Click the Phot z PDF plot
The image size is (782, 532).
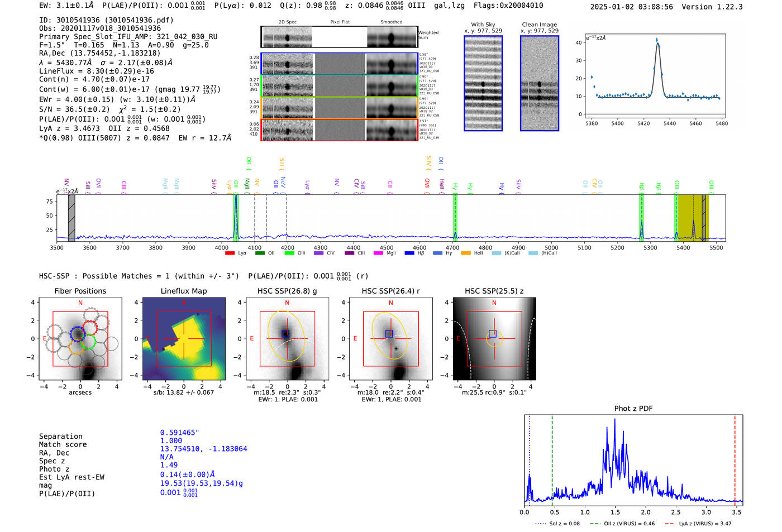tap(633, 460)
